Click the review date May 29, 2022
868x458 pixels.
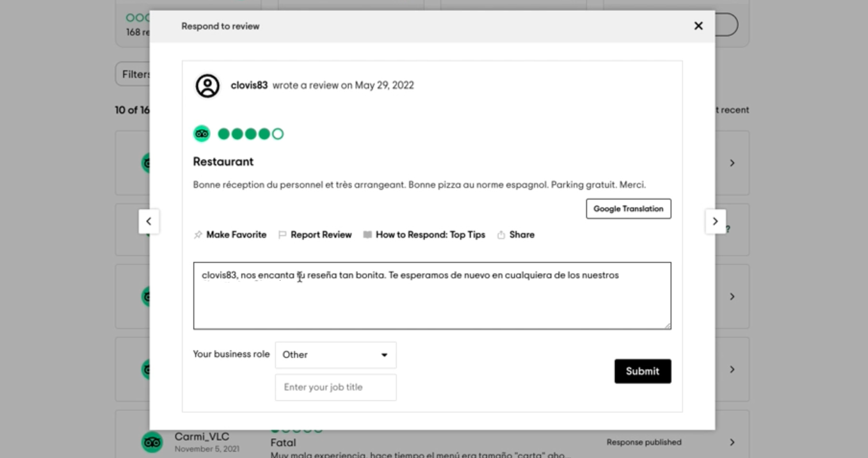point(385,85)
